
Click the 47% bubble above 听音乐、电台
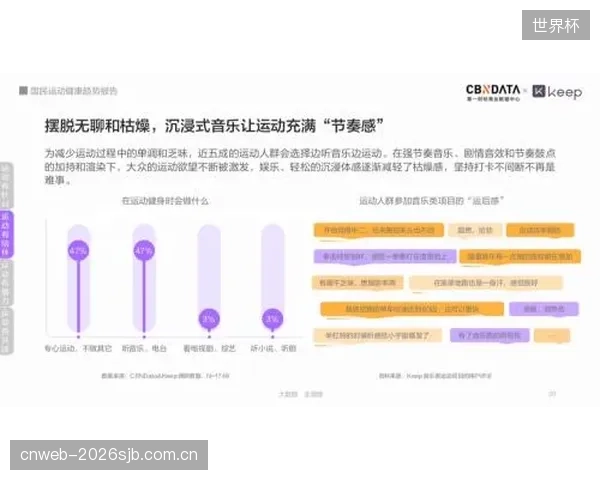[144, 251]
